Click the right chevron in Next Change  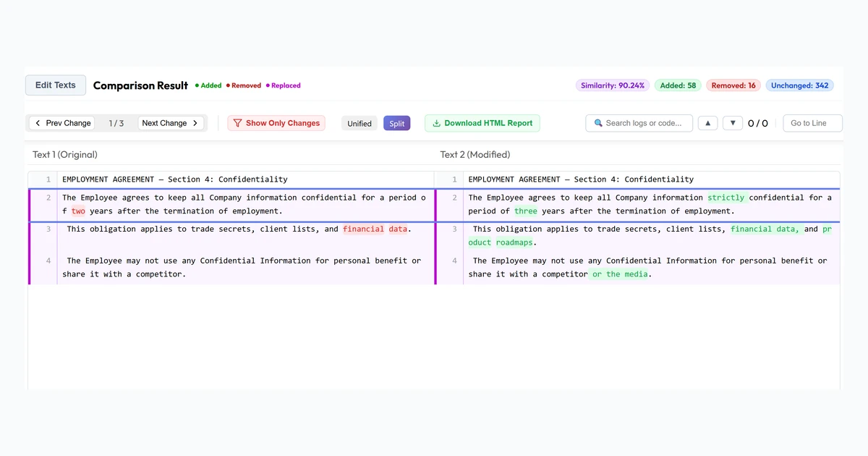(x=195, y=123)
